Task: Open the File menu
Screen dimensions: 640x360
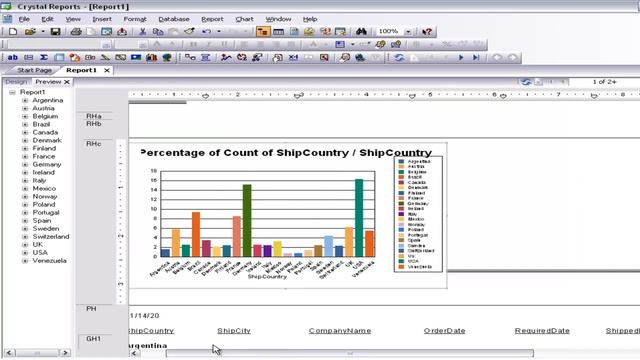Action: coord(24,19)
